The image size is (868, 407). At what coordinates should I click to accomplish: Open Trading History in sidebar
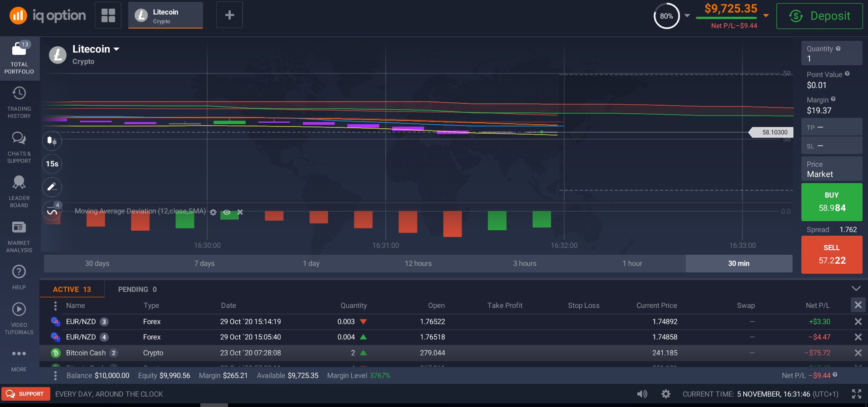[19, 103]
